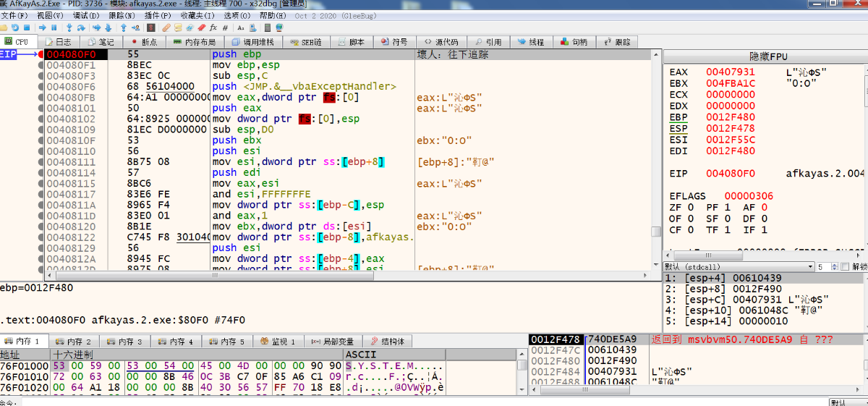Screen dimensions: 868x406
Task: Open the 跟踪(N) menu
Action: (x=122, y=15)
